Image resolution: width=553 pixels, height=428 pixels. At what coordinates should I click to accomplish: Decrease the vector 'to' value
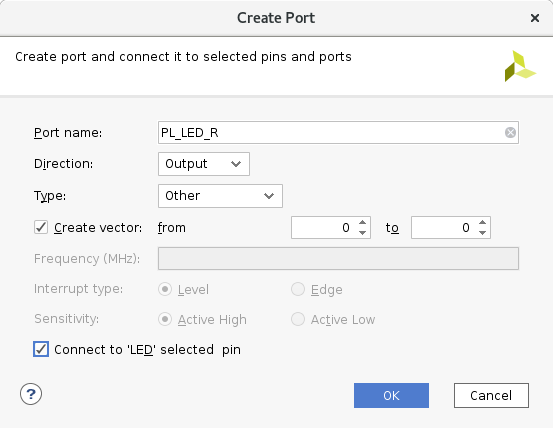click(x=482, y=233)
